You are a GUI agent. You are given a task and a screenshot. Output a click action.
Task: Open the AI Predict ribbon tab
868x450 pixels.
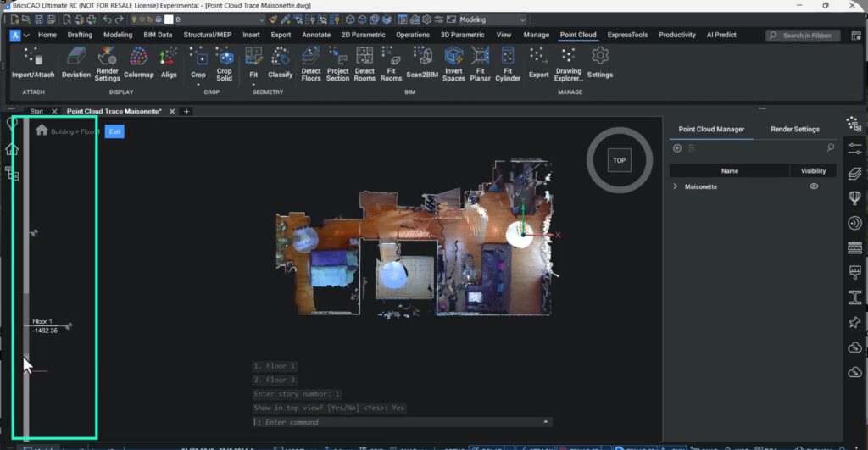[x=721, y=35]
